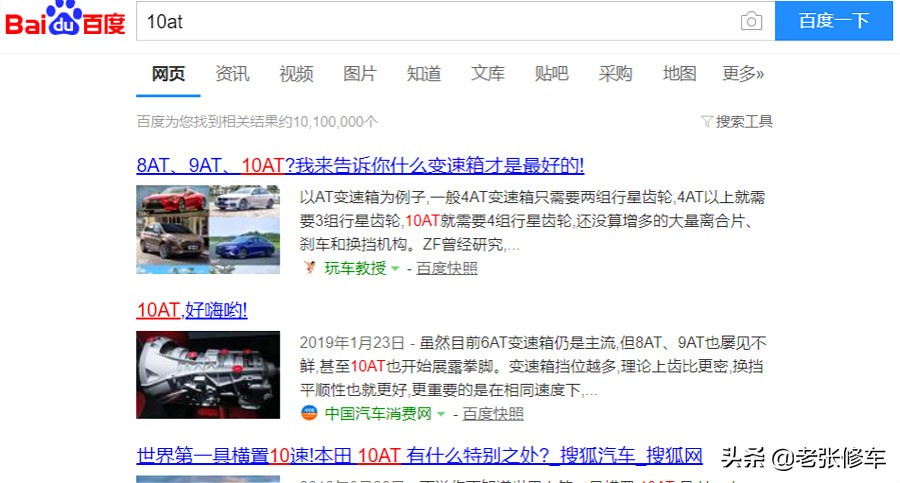The height and width of the screenshot is (483, 900).
Task: Click result count text 百度为您找到相关结果约10,100,000个
Action: 257,122
